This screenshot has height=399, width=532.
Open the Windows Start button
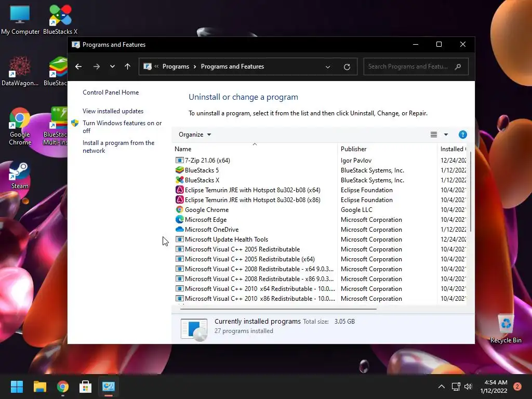click(17, 387)
